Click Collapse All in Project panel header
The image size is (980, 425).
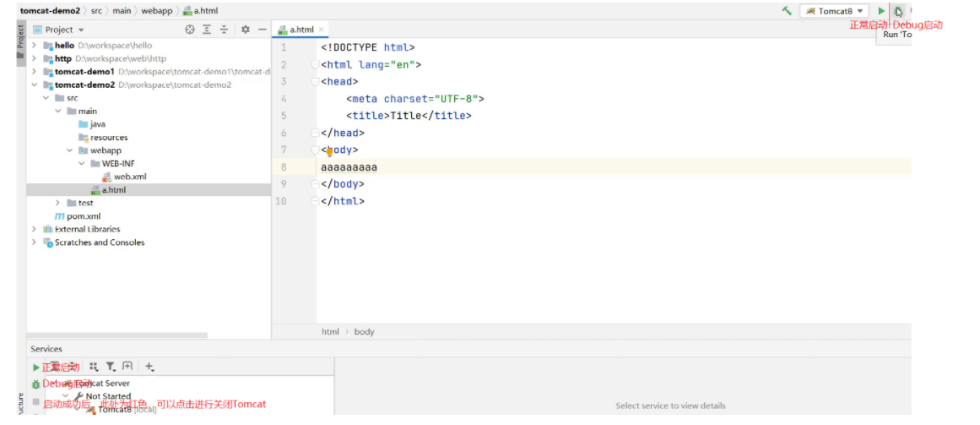[x=224, y=30]
